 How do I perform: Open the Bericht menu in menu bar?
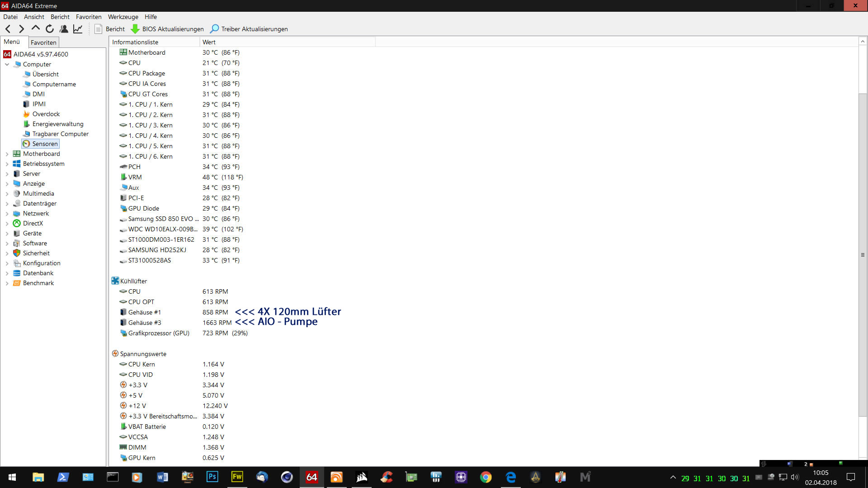(x=60, y=17)
